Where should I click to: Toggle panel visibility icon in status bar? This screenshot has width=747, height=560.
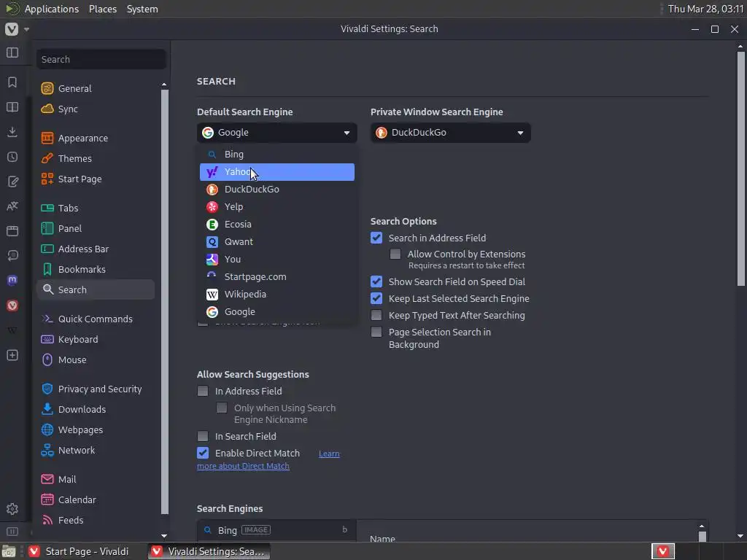click(12, 532)
